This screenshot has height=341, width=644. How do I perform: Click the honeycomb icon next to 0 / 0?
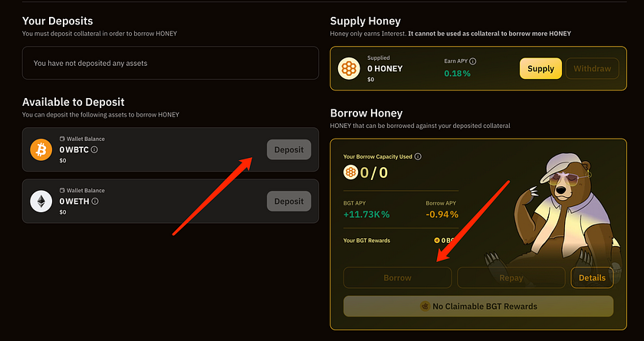click(350, 172)
